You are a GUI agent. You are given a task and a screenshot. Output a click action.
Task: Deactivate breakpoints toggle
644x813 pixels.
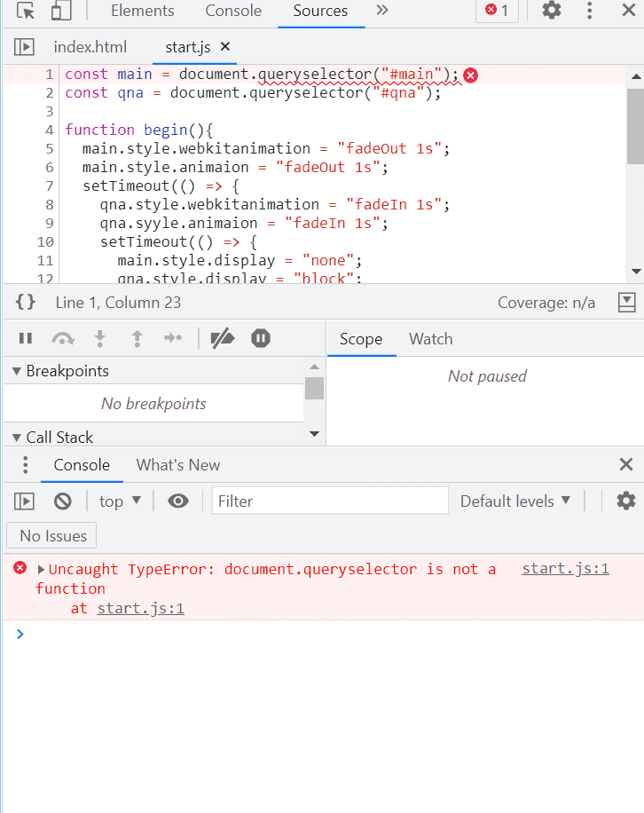pyautogui.click(x=223, y=338)
